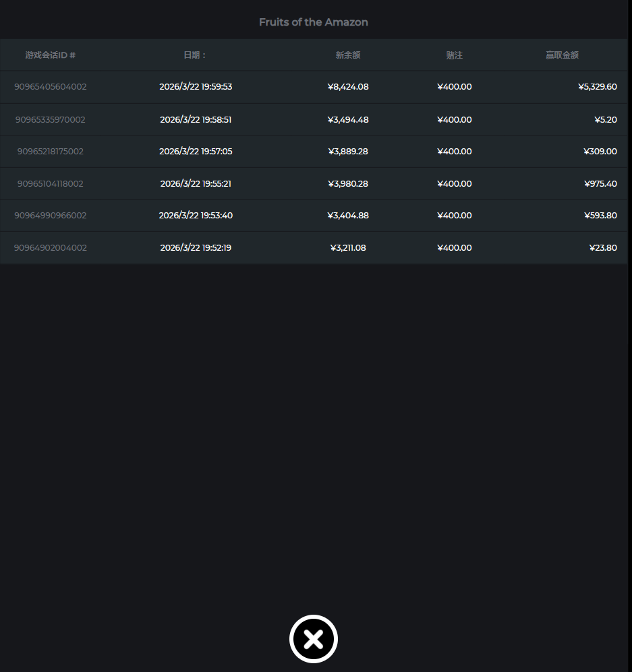Click the ¥975.40 win amount
632x672 pixels.
600,184
